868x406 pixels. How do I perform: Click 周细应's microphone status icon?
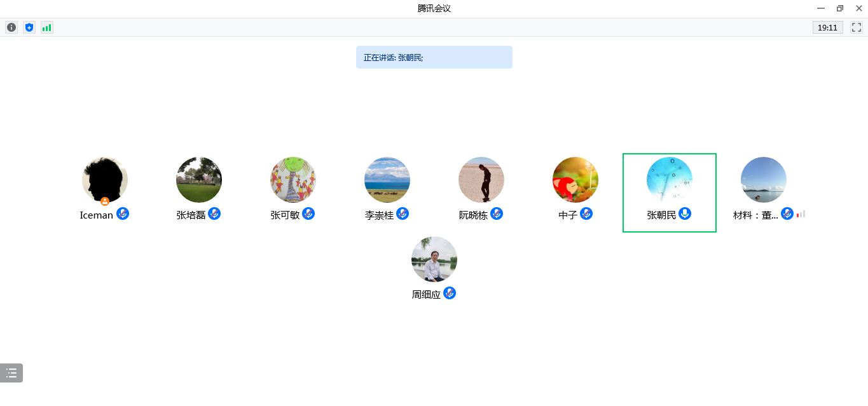[x=450, y=294]
